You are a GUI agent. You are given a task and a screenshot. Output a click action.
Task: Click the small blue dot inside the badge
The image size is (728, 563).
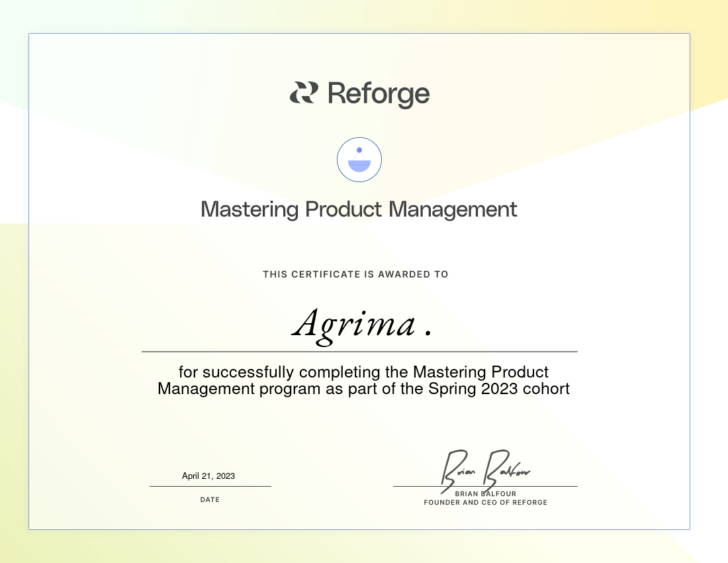[359, 150]
